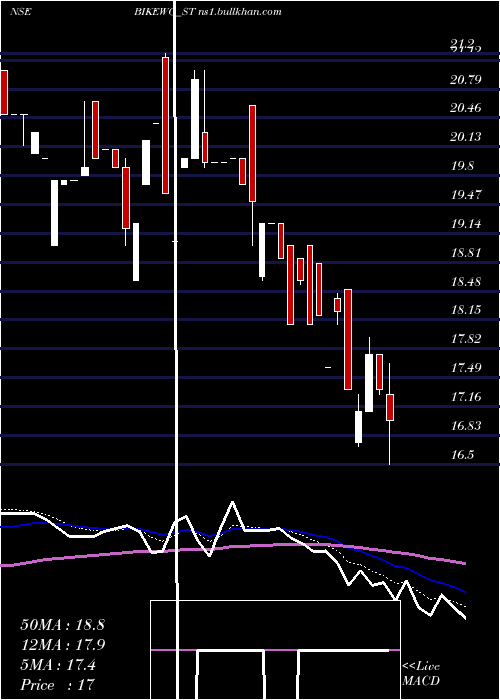Click the Price : 17 readout
The image size is (500, 700).
57,685
